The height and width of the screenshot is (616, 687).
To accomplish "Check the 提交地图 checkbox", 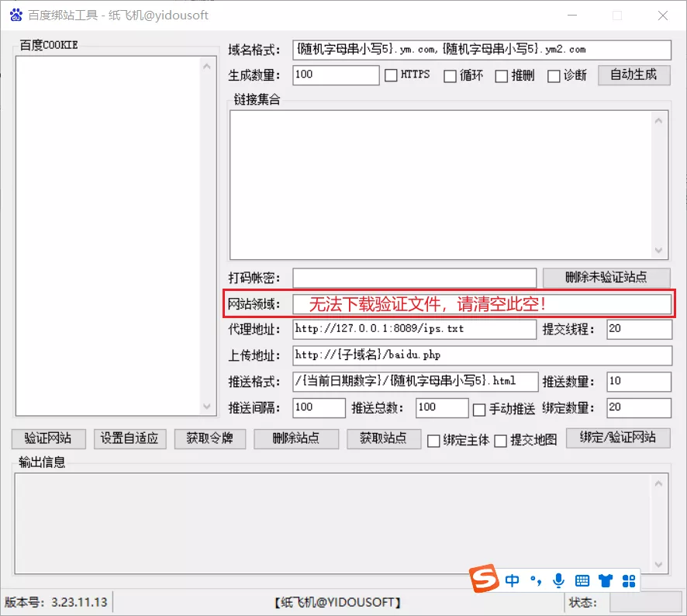I will point(500,441).
